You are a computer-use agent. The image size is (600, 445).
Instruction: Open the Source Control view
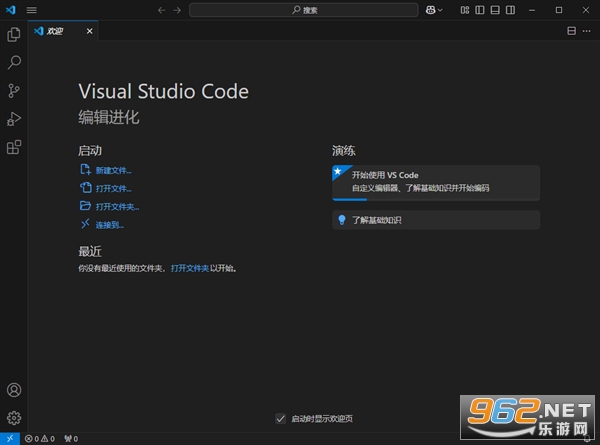14,91
